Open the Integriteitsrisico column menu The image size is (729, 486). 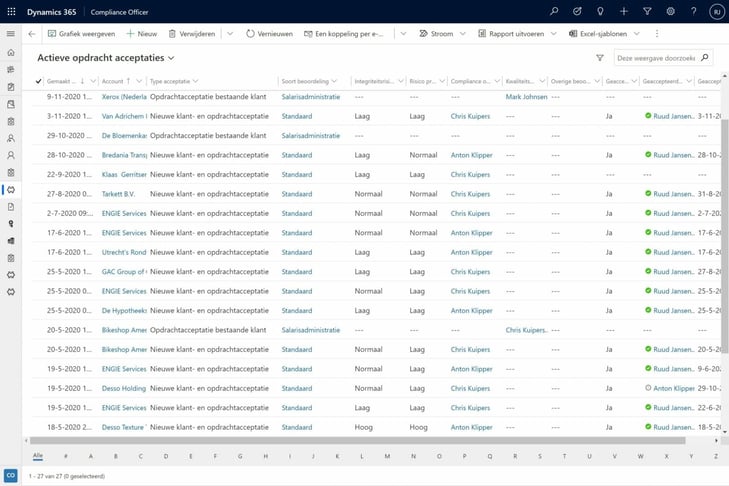point(400,81)
